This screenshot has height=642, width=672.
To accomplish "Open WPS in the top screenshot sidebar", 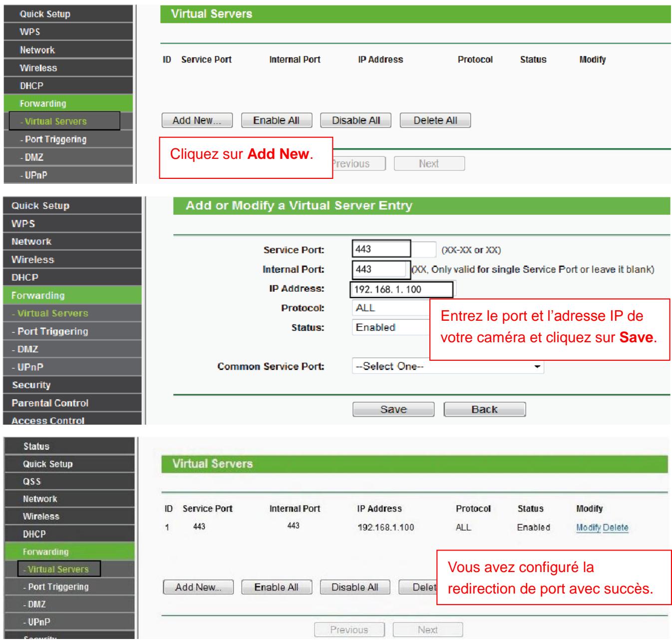I will (69, 32).
